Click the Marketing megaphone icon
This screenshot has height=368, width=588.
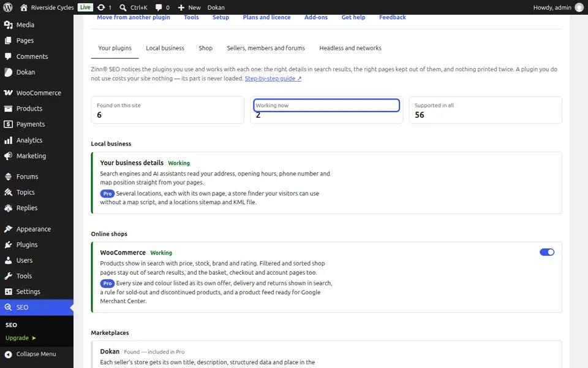pos(8,156)
